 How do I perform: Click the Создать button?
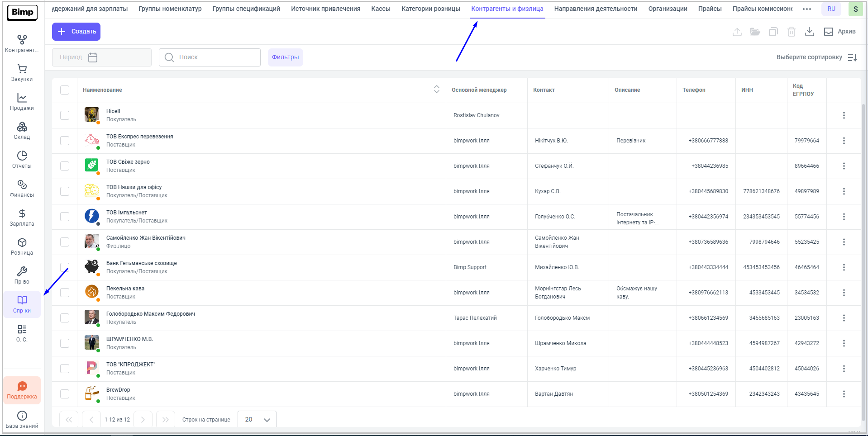point(76,32)
